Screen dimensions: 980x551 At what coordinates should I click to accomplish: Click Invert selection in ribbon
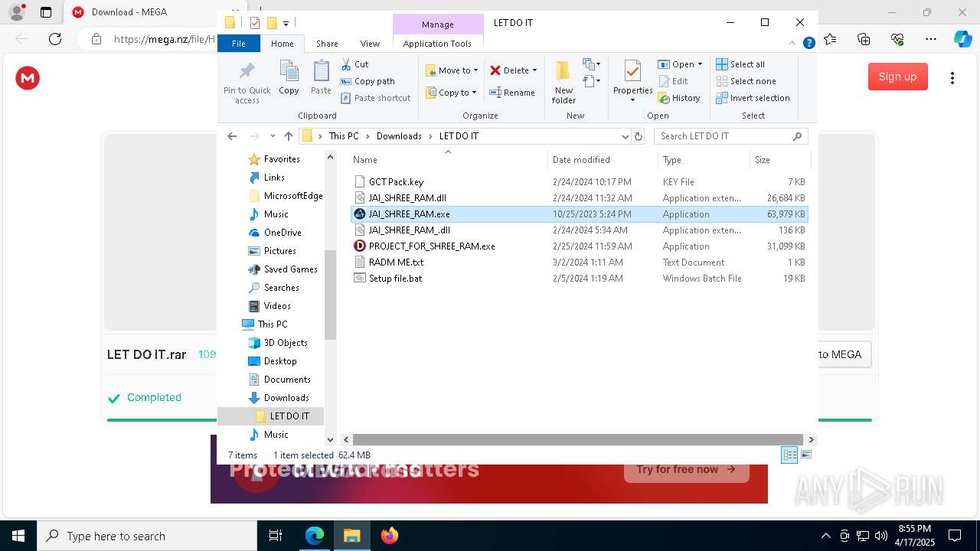click(x=753, y=98)
